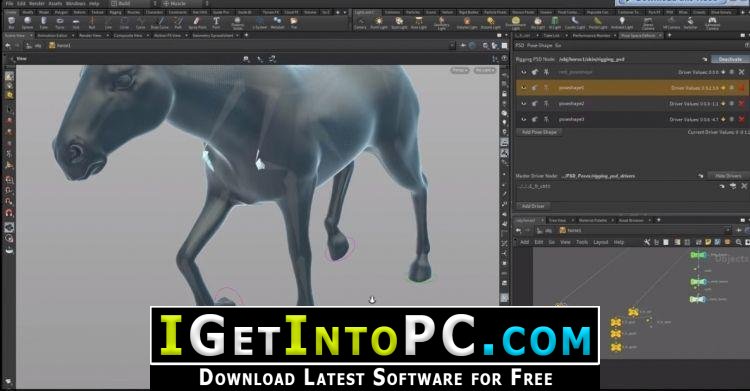Toggle visibility eye for poseshape3

524,119
